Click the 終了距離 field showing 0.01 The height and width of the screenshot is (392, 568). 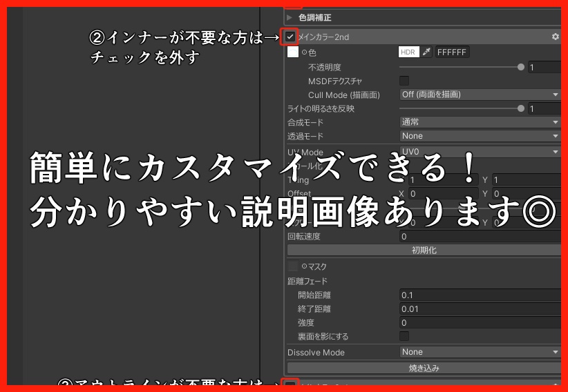click(x=480, y=308)
